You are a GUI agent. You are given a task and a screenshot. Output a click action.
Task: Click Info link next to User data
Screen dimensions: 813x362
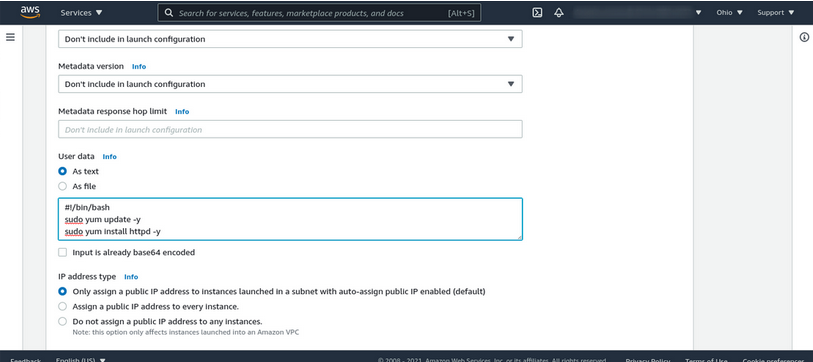109,157
